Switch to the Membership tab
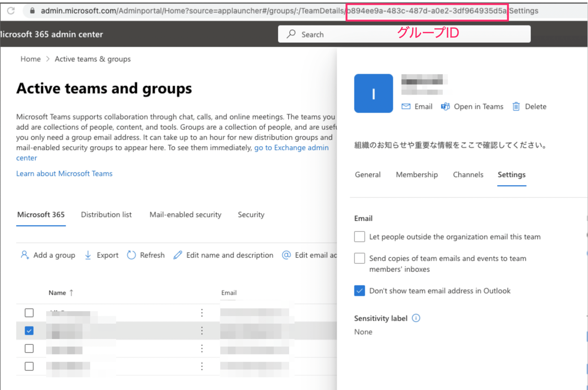Viewport: 588px width, 390px height. (x=417, y=175)
